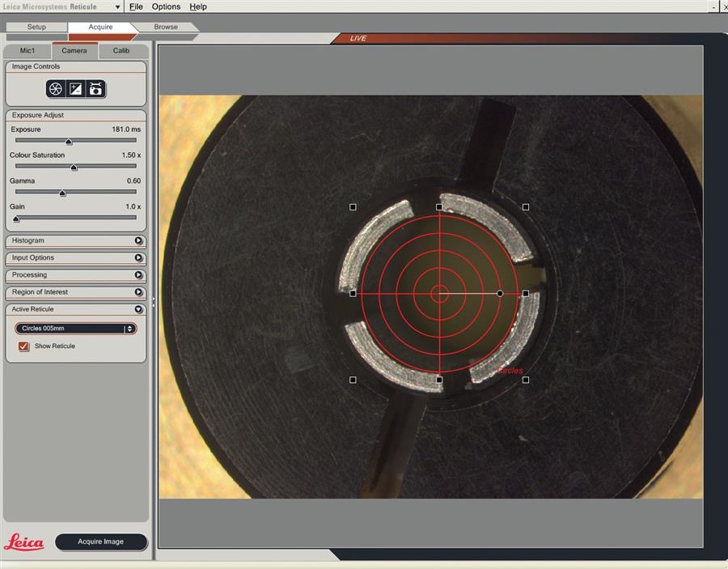Click the Gain slider handle
728x569 pixels.
[17, 219]
